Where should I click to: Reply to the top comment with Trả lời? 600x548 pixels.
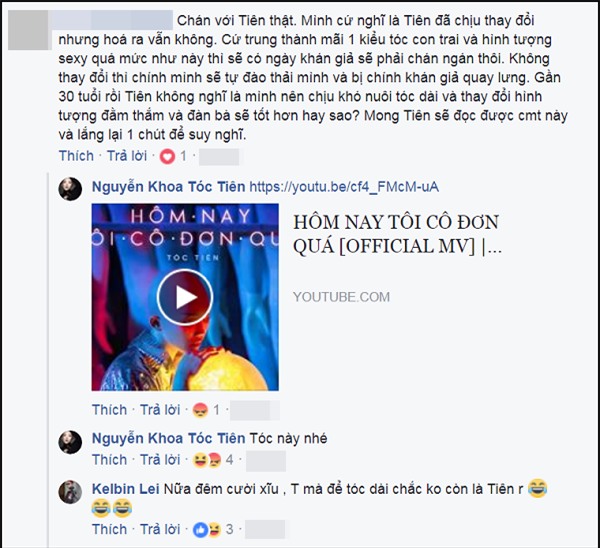click(127, 156)
